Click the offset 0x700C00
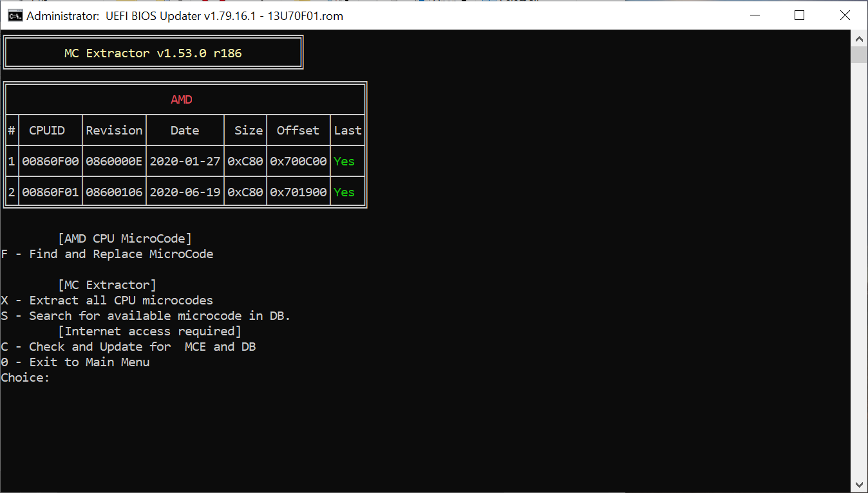The height and width of the screenshot is (493, 868). (x=298, y=162)
